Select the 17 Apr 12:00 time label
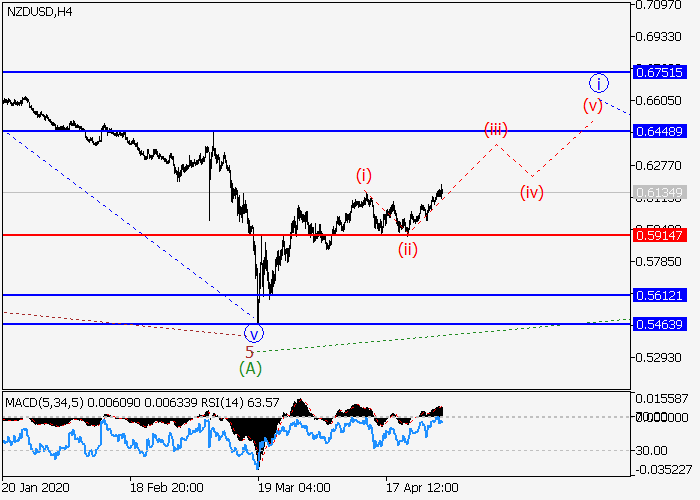The width and height of the screenshot is (700, 500). [424, 487]
